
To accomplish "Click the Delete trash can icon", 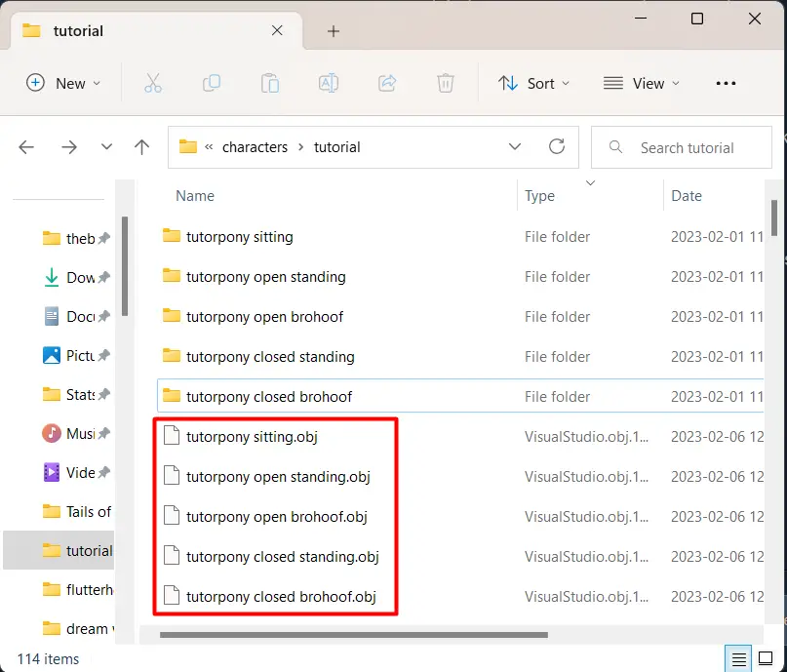I will point(446,83).
